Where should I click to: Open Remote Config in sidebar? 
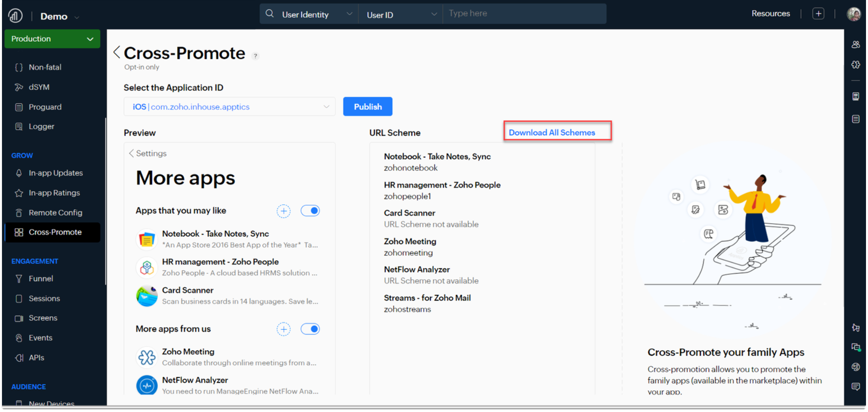pos(55,213)
